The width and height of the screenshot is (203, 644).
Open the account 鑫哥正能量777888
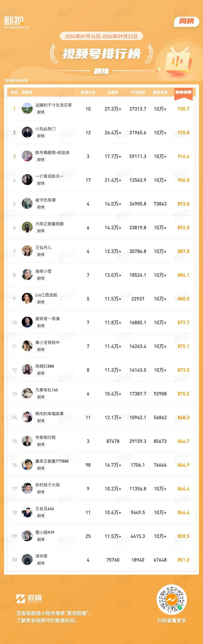pyautogui.click(x=52, y=461)
